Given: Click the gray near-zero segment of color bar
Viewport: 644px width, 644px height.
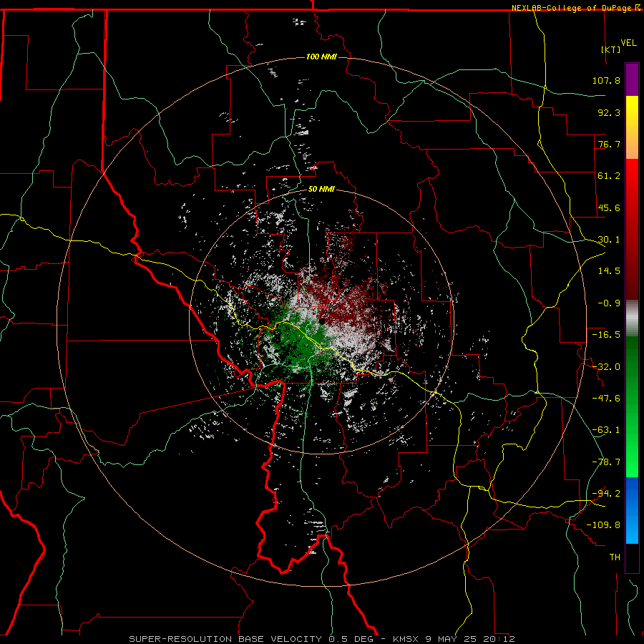Looking at the screenshot, I should coord(632,318).
